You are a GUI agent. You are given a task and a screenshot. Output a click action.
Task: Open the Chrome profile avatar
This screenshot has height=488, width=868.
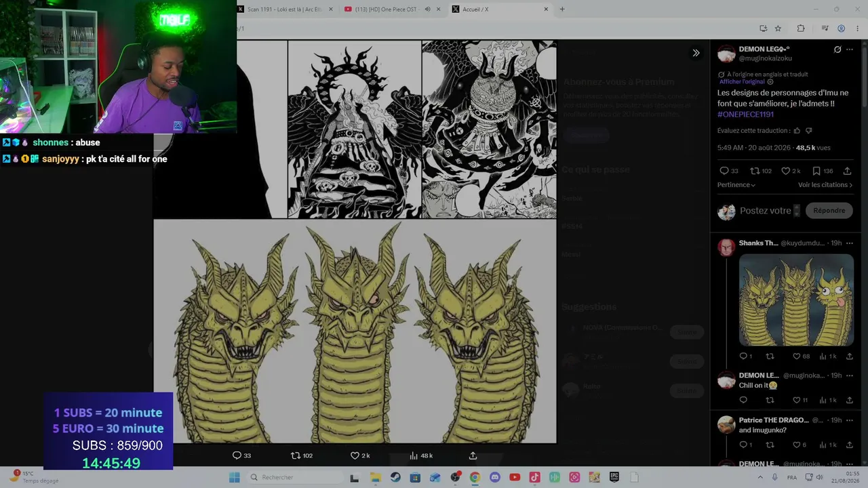click(x=841, y=28)
